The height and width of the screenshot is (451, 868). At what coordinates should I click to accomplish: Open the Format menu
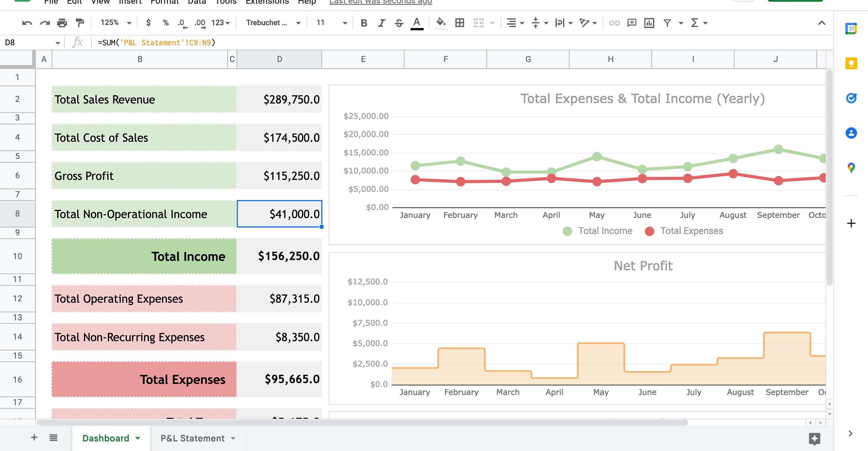(x=164, y=2)
